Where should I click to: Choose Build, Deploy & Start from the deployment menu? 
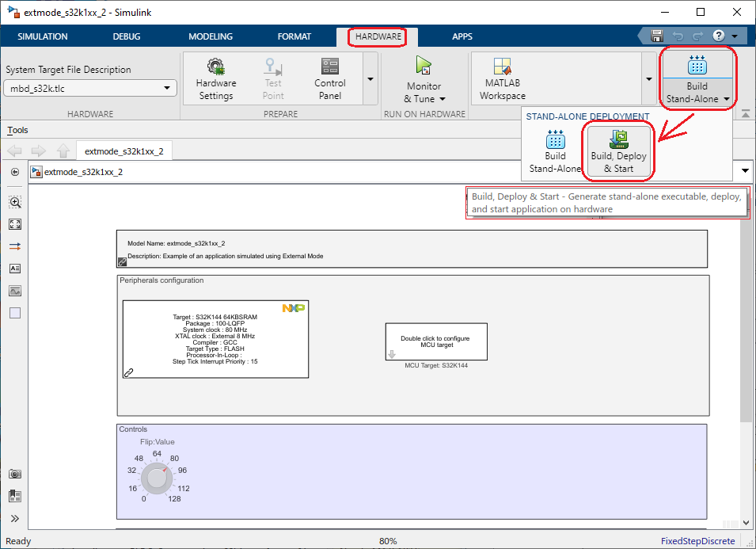coord(618,151)
